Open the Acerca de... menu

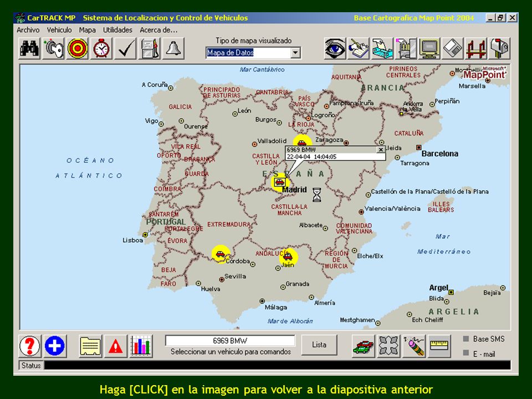(158, 30)
